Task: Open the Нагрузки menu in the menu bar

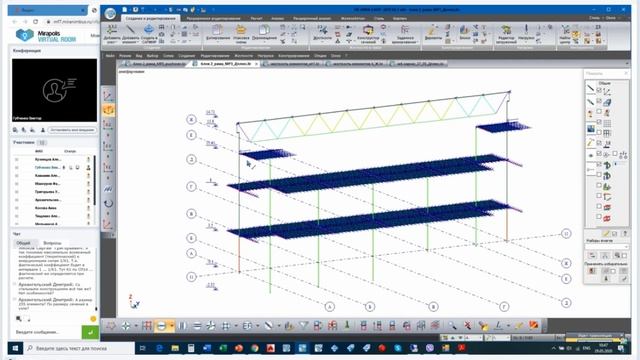Action: point(265,56)
